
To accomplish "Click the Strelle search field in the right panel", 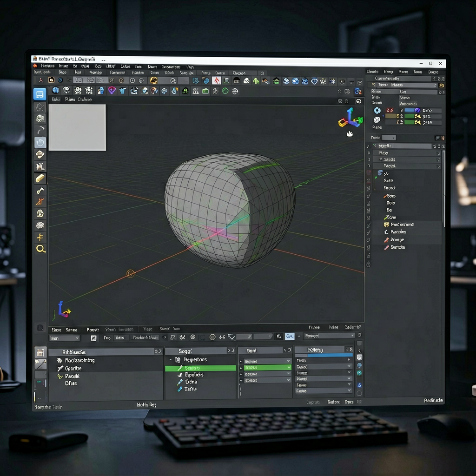I will pos(404,146).
